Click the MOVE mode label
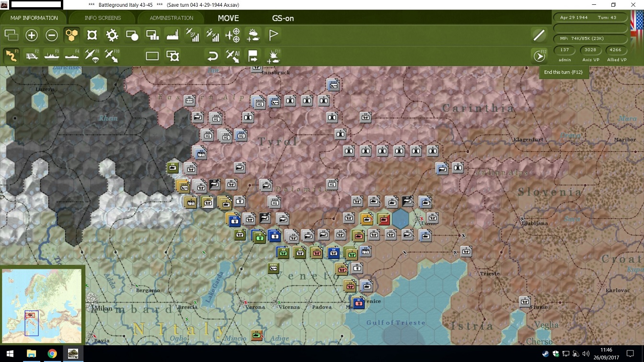Image resolution: width=644 pixels, height=362 pixels. point(228,18)
